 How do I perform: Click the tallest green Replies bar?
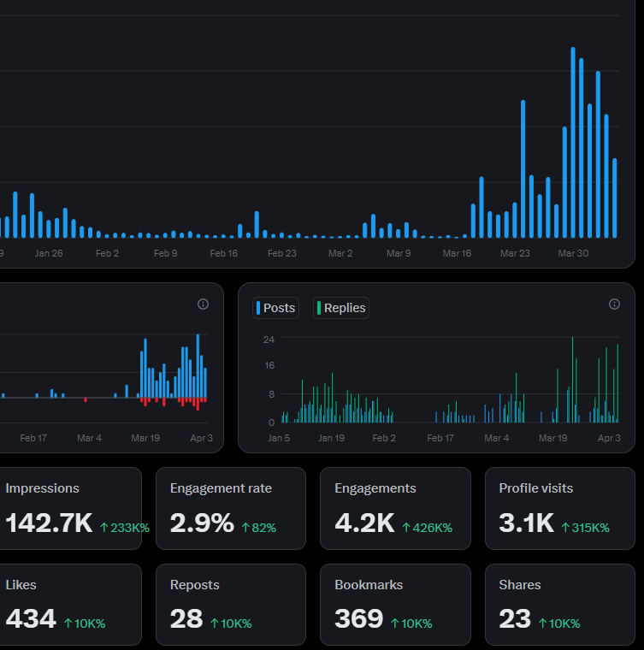coord(573,380)
